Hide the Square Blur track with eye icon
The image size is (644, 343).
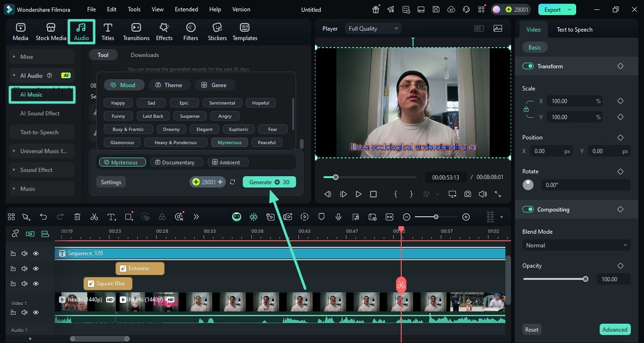[36, 284]
